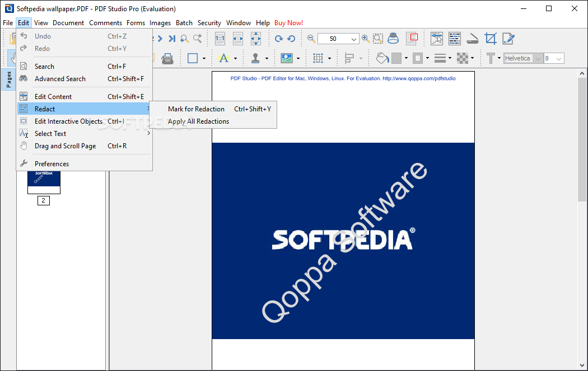Viewport: 588px width, 371px height.
Task: Click the zoom in magnifier icon
Action: tap(366, 39)
